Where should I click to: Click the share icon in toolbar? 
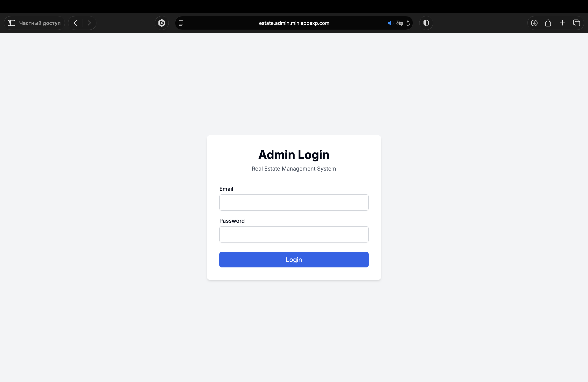pyautogui.click(x=548, y=23)
